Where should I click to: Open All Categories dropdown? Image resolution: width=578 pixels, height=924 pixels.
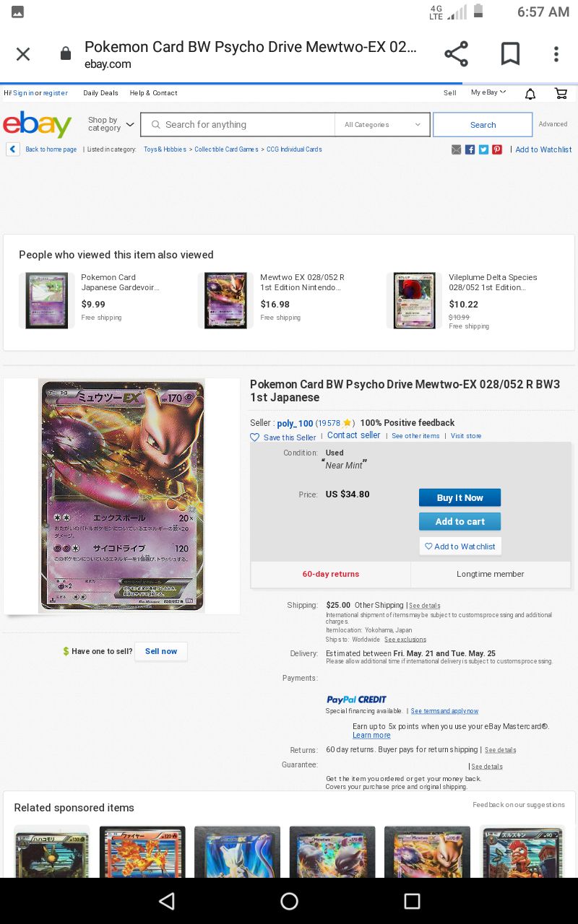point(382,125)
